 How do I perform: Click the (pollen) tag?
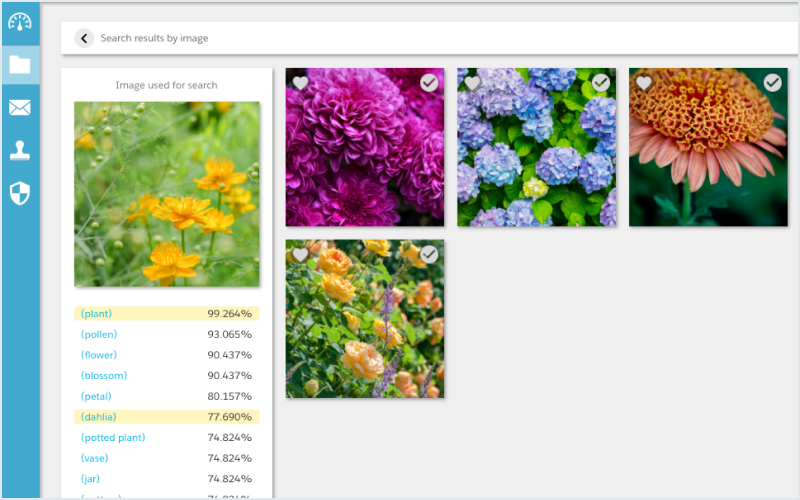click(x=99, y=334)
